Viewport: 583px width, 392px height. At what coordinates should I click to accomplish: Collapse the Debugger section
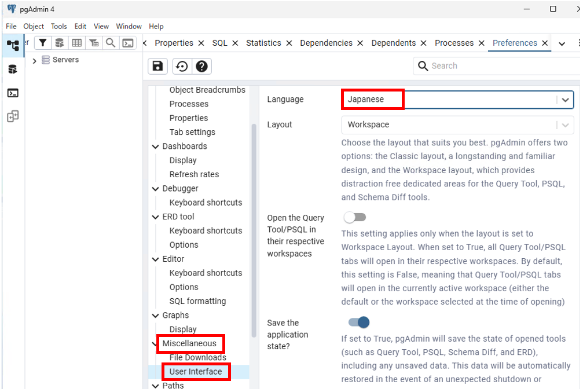click(x=155, y=189)
